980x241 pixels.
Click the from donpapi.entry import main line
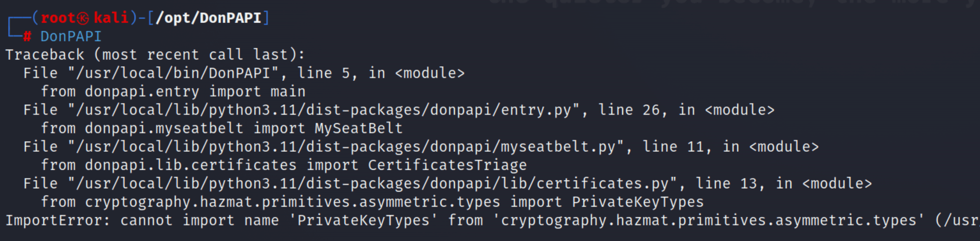173,92
